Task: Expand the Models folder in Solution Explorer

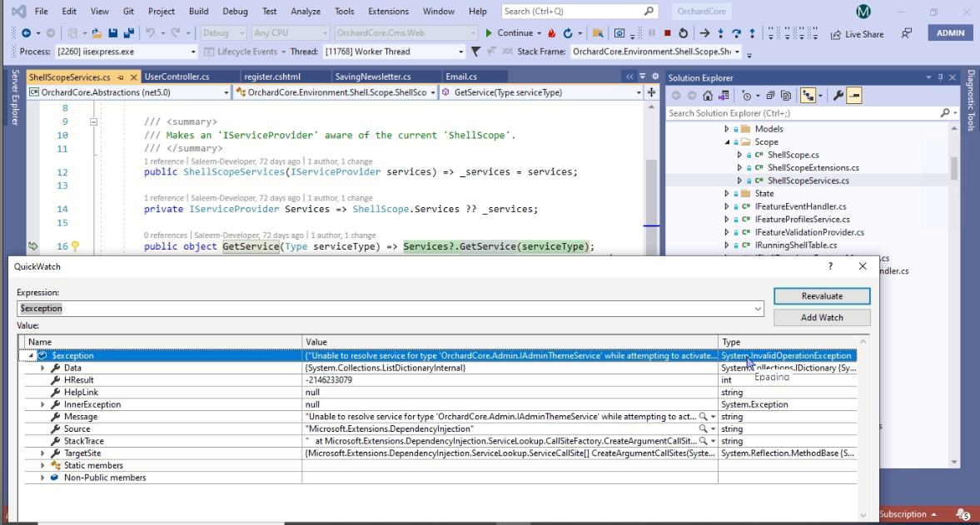Action: click(726, 129)
